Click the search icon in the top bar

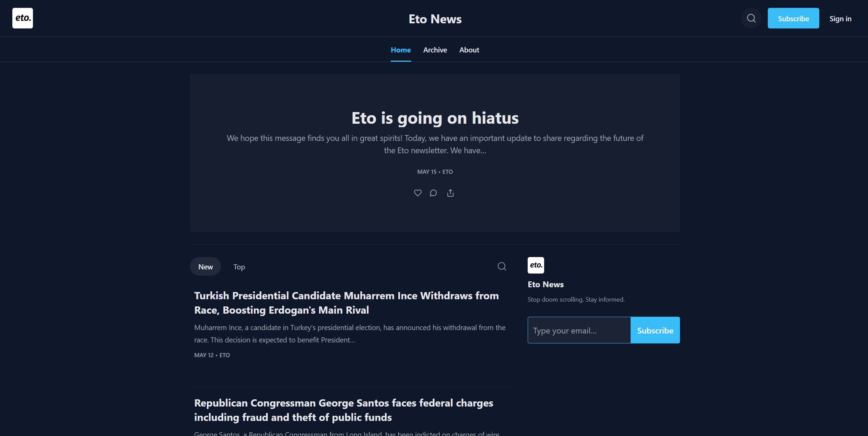[751, 19]
